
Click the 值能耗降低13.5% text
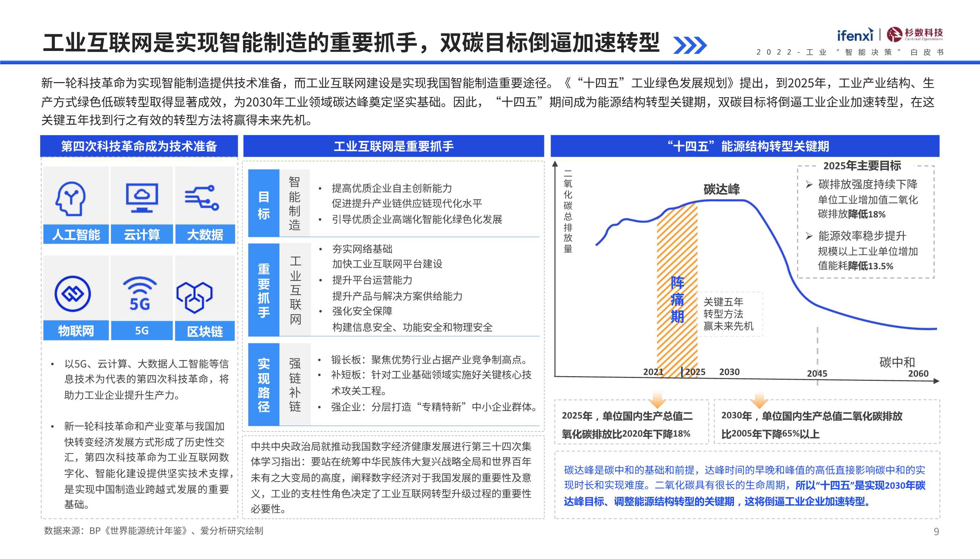click(855, 266)
